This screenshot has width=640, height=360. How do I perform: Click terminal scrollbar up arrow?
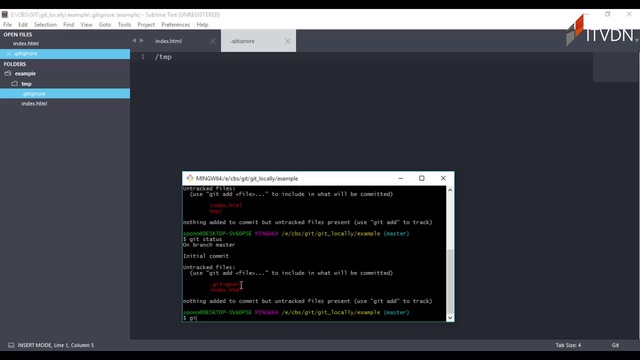pyautogui.click(x=450, y=190)
